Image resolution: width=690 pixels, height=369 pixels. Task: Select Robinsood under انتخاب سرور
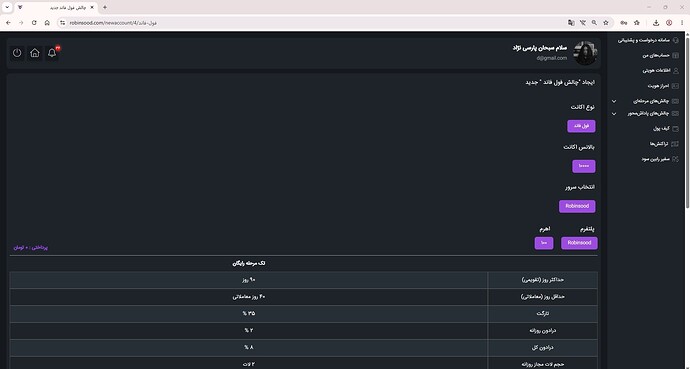coord(577,206)
